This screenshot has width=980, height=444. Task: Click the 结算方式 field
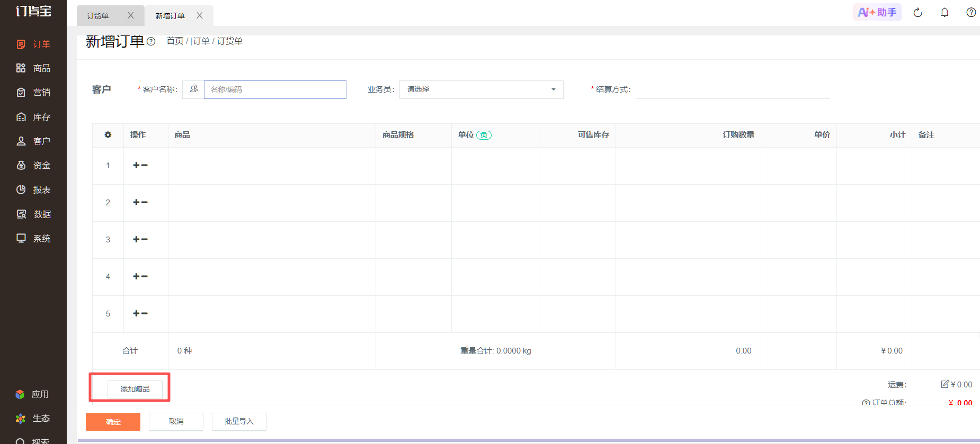(733, 89)
